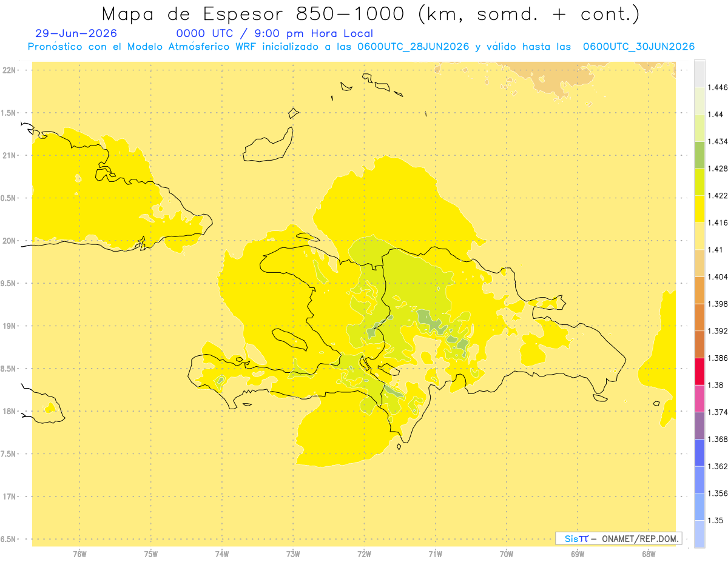Click the legend value 1.416
Image resolution: width=728 pixels, height=562 pixels.
[717, 222]
